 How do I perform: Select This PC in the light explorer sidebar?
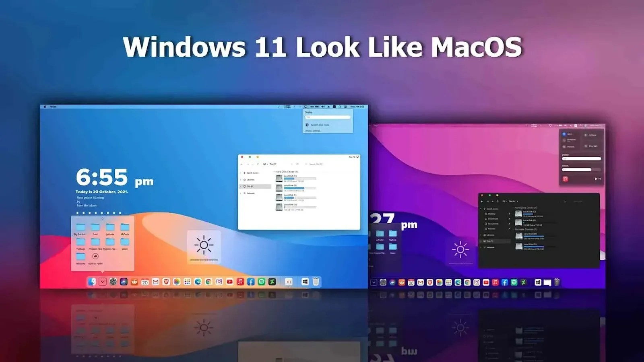(256, 187)
